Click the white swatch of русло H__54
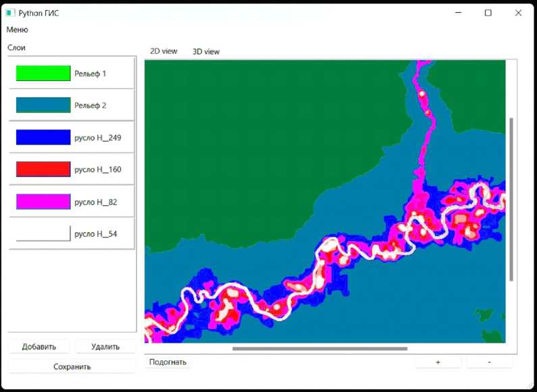The height and width of the screenshot is (392, 537). [x=43, y=233]
